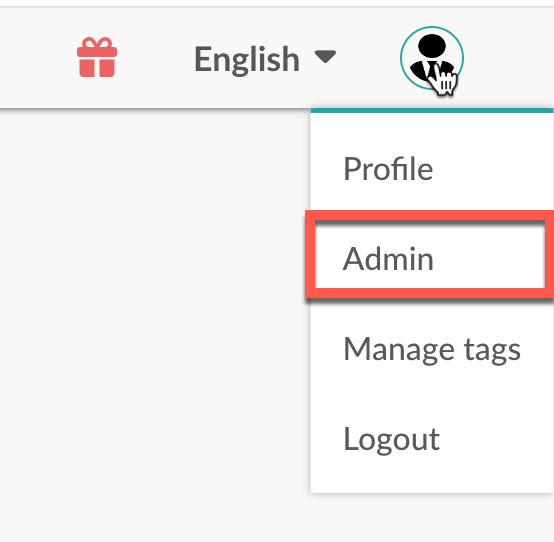Open the English language dropdown

[x=265, y=59]
